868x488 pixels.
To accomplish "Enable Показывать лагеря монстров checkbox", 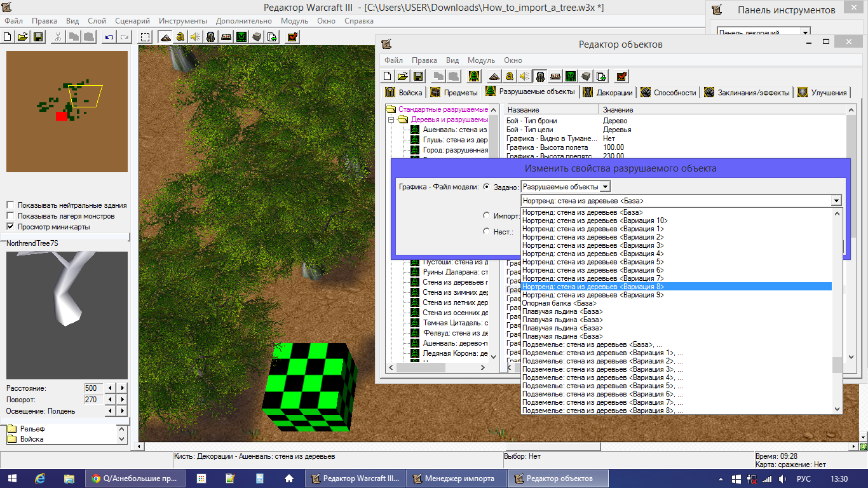I will (10, 216).
